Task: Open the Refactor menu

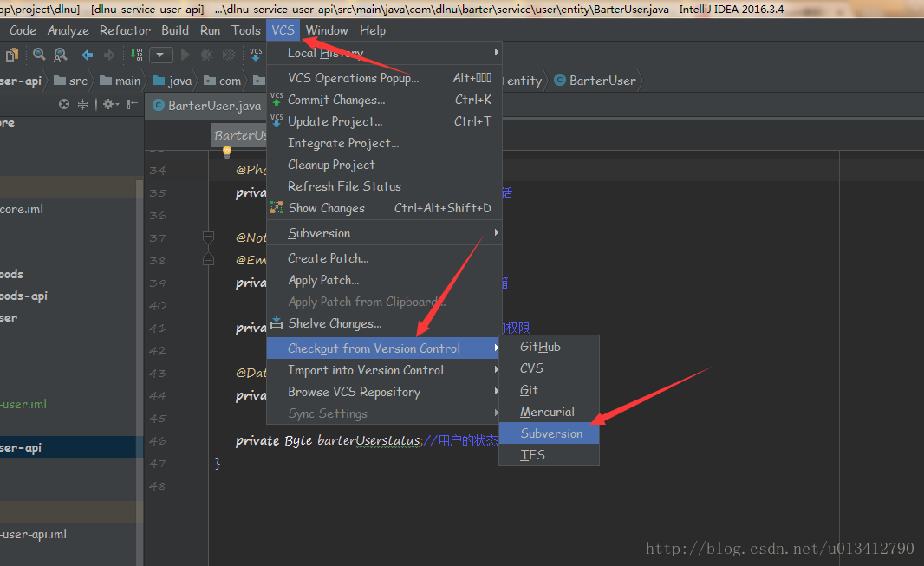Action: (125, 29)
